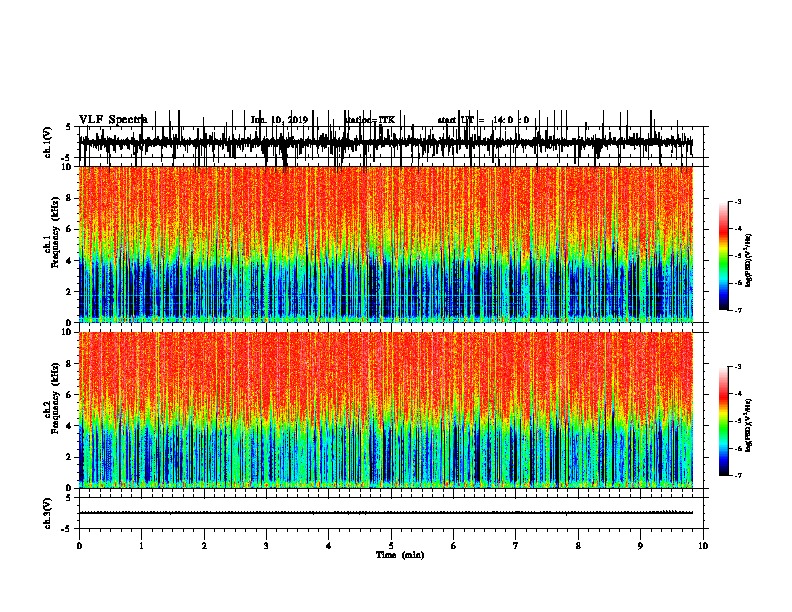This screenshot has height=612, width=792.
Task: Click the ch.3(V) waveform axis label
Action: click(48, 514)
